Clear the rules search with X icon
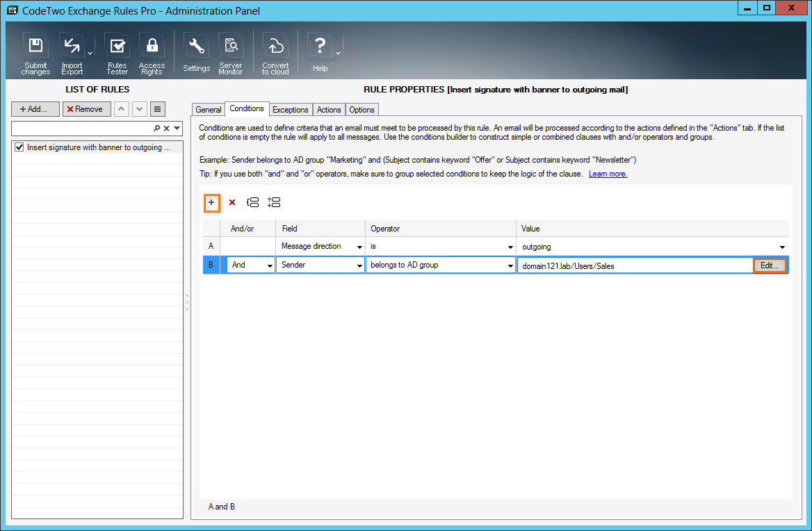Screen dimensions: 812x531 point(167,129)
